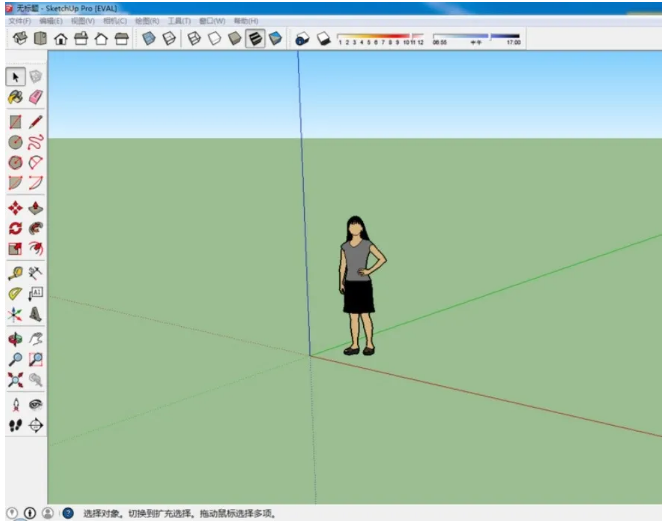This screenshot has width=668, height=528.
Task: Open the 绘图(R) menu
Action: [147, 21]
